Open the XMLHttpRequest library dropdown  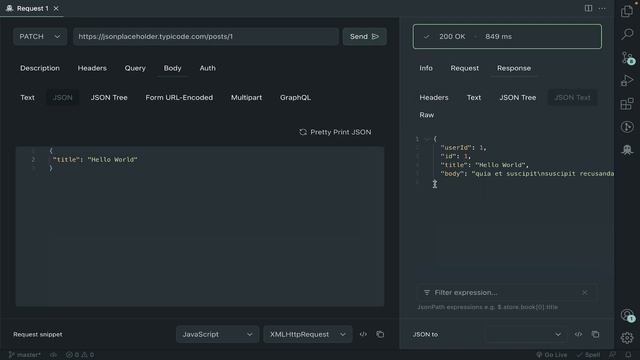click(308, 334)
